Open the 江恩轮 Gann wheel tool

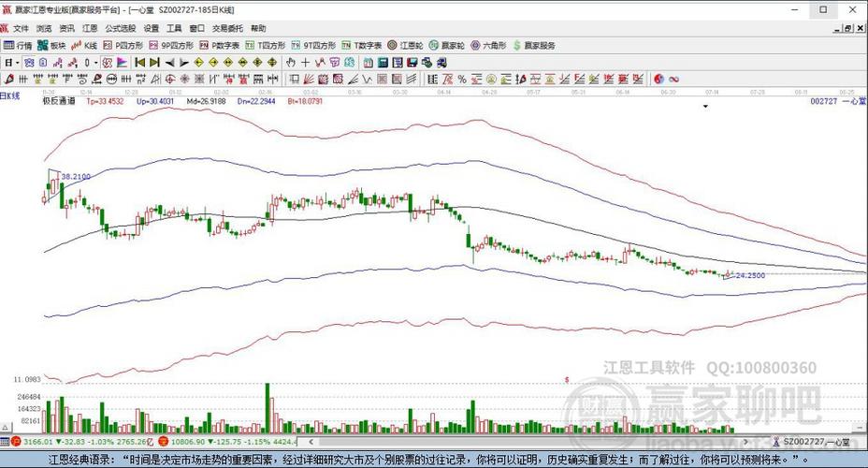point(405,46)
